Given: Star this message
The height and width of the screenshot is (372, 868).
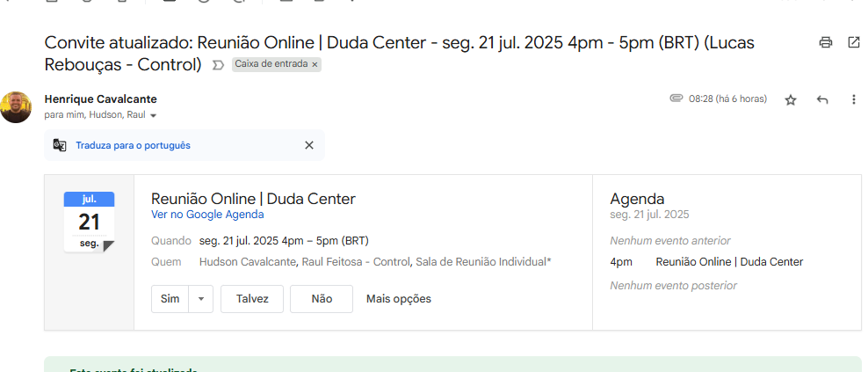Looking at the screenshot, I should pyautogui.click(x=791, y=100).
